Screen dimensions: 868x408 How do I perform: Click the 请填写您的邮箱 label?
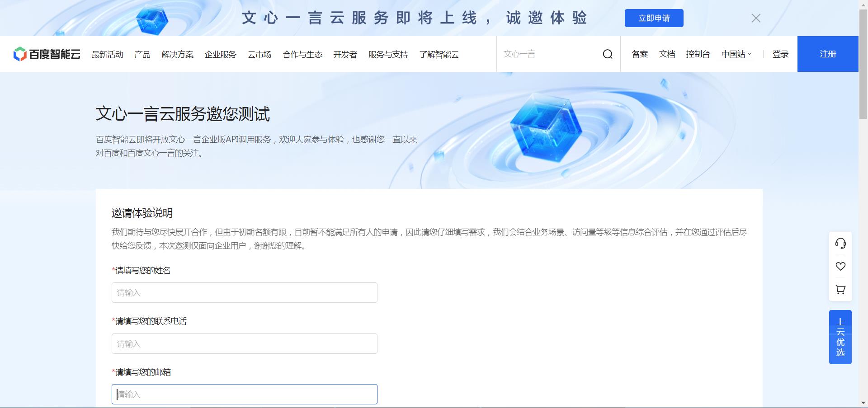[142, 372]
